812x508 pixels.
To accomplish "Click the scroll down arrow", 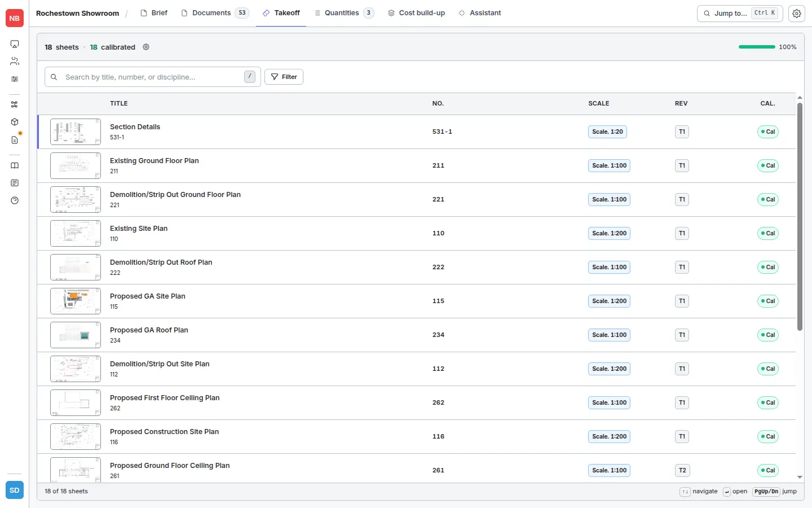I will 800,477.
